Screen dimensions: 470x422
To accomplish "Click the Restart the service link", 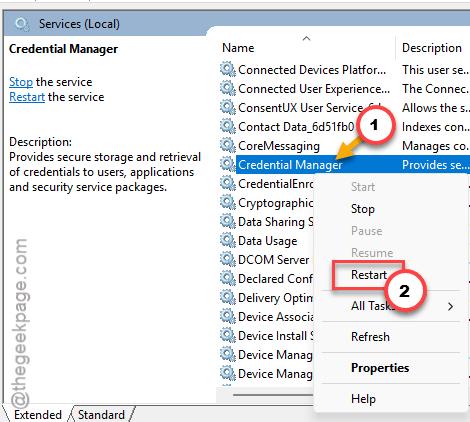I will click(x=27, y=97).
